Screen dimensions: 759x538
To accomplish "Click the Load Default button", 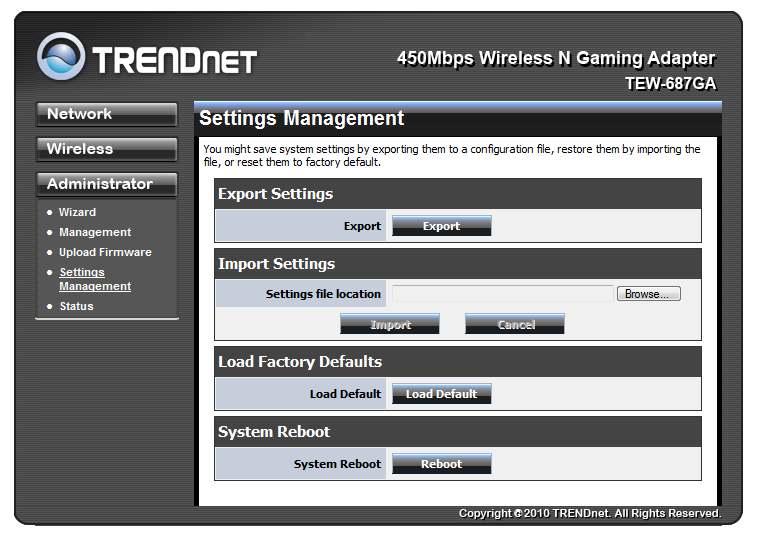I will pos(441,394).
